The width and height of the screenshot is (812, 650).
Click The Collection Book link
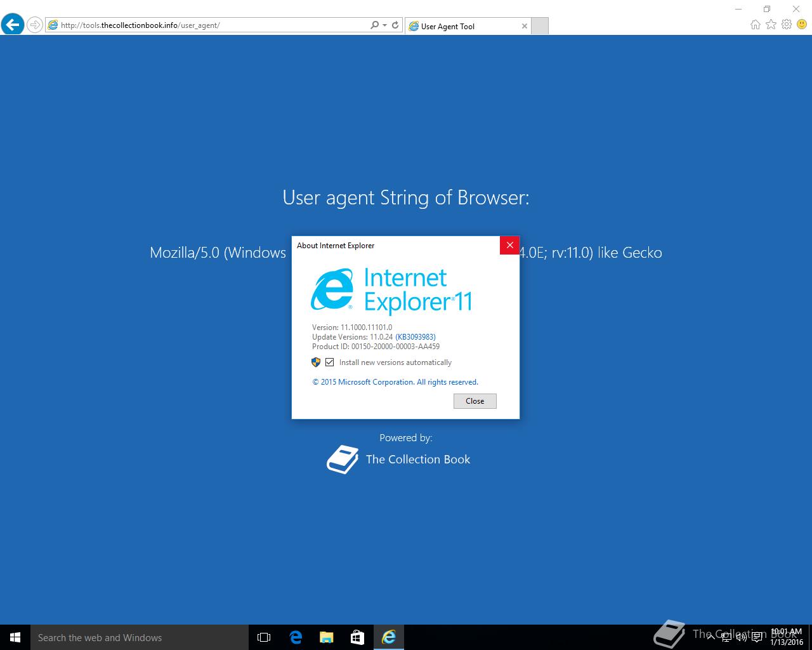click(418, 460)
